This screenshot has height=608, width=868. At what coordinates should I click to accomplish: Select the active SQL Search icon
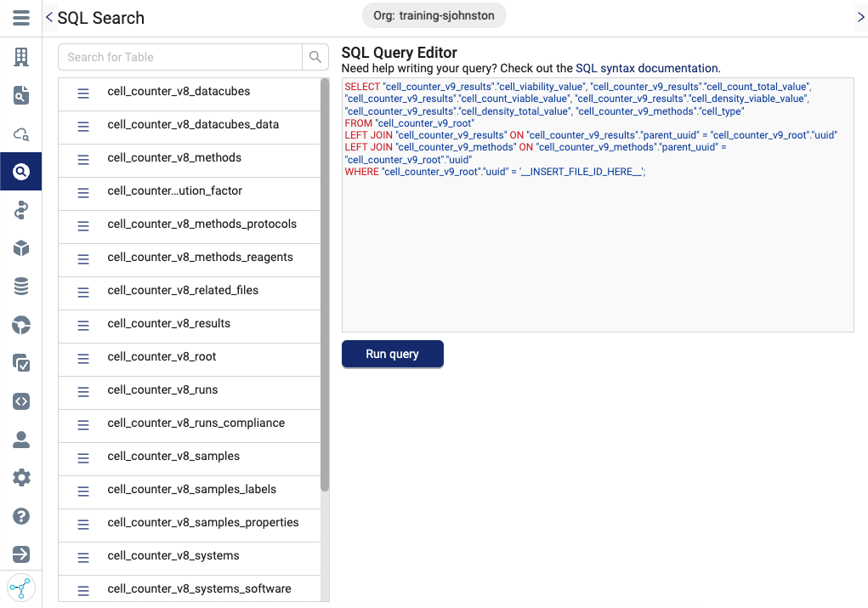click(x=21, y=171)
